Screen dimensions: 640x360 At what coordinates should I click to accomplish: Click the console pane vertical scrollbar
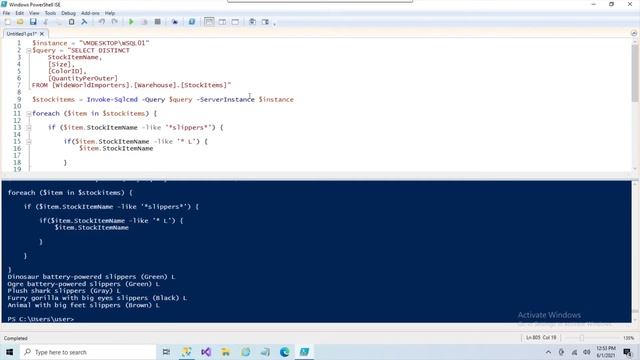point(635,251)
